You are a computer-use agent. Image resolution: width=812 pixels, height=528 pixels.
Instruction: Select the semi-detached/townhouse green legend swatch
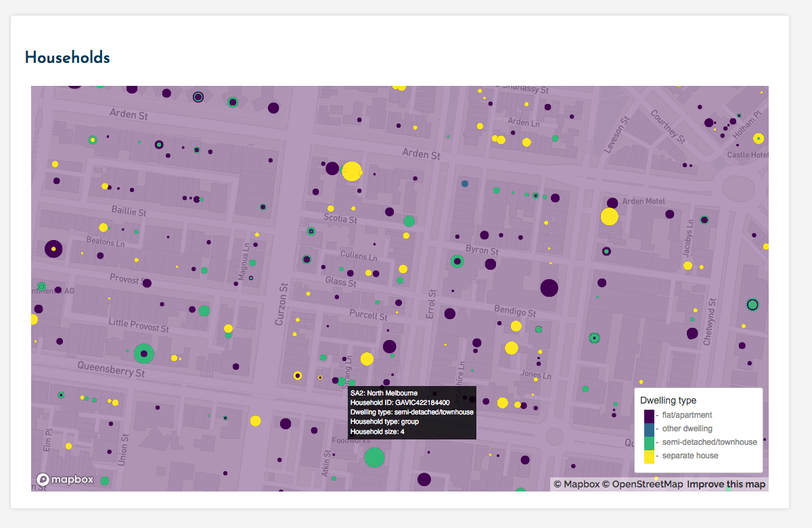coord(649,442)
